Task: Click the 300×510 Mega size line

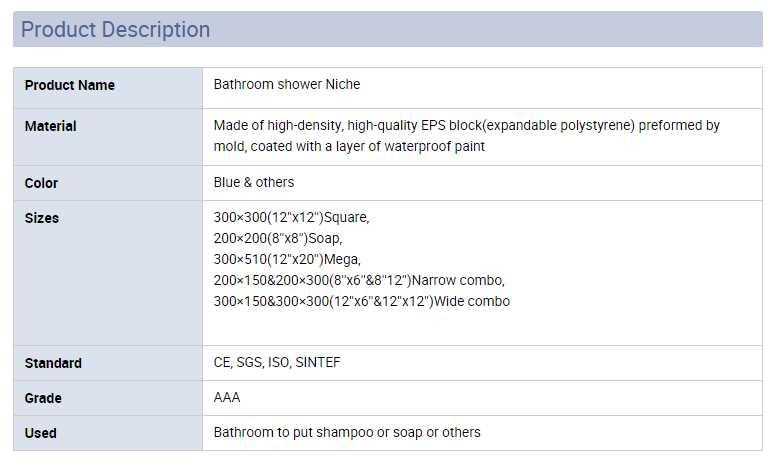Action: coord(287,260)
